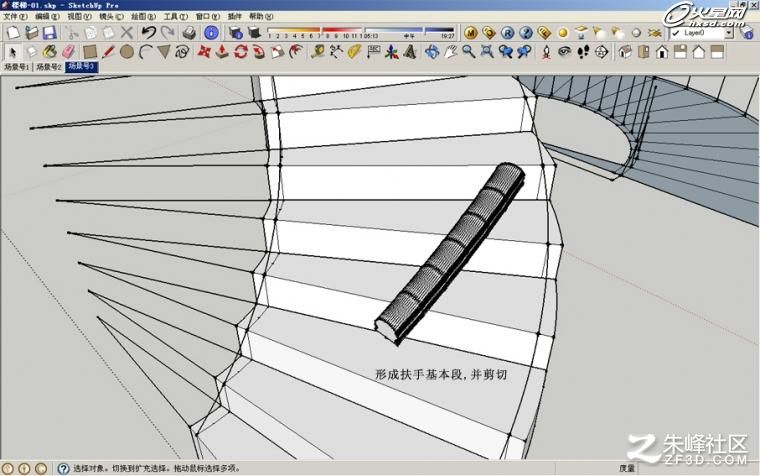
Task: Click the Save floppy disk icon
Action: pos(50,33)
